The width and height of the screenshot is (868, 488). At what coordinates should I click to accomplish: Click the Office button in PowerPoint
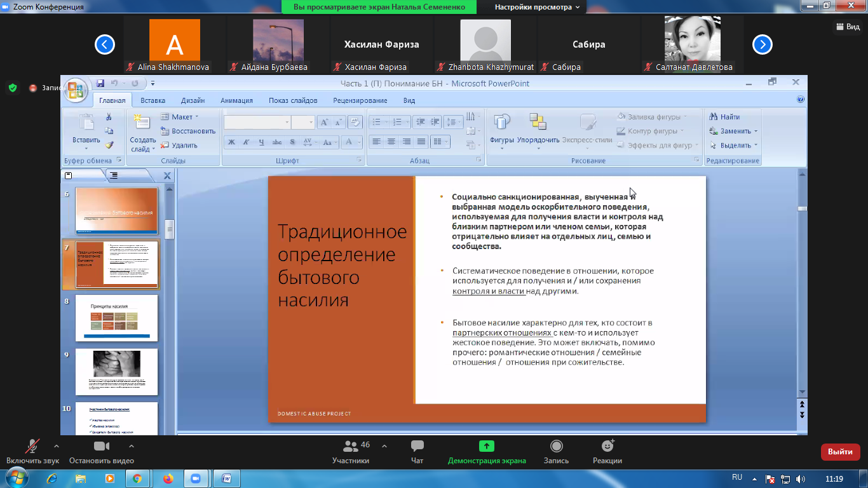pyautogui.click(x=76, y=90)
